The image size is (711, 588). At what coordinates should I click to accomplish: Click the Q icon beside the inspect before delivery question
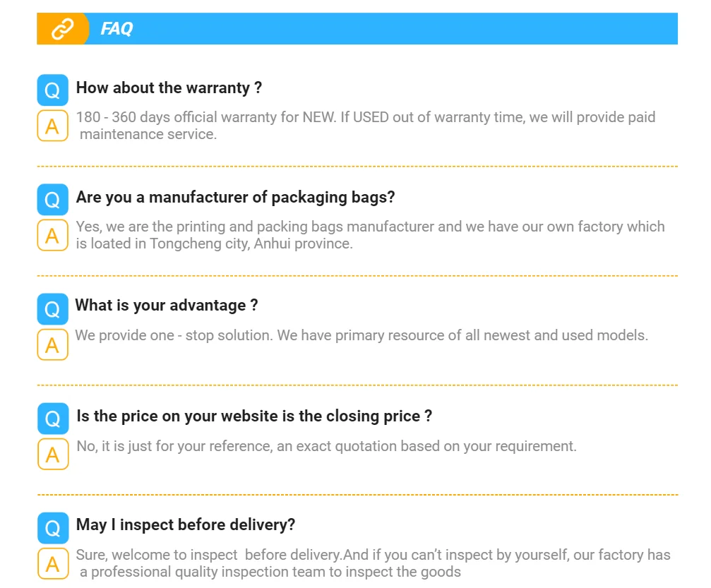coord(53,527)
